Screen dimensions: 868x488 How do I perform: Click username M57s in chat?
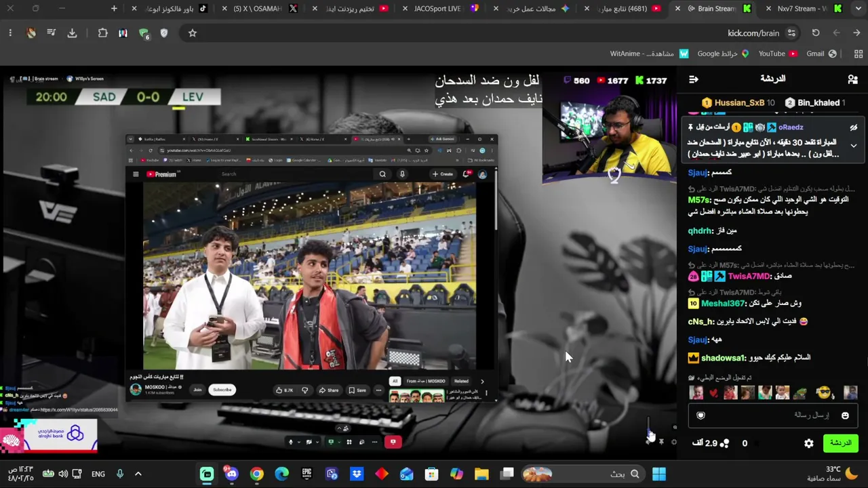point(698,200)
